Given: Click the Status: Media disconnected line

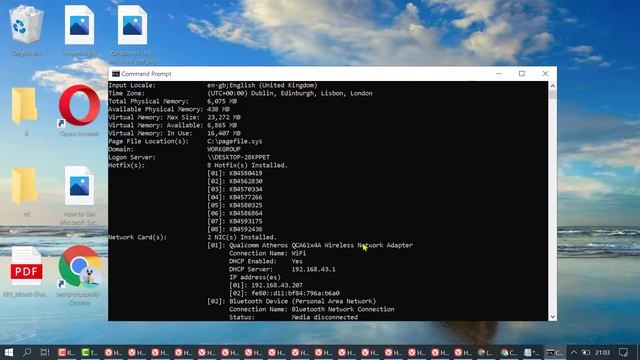Looking at the screenshot, I should tap(293, 317).
